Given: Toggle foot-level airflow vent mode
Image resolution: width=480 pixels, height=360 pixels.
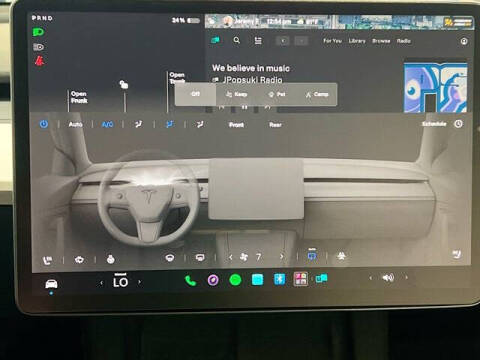Looking at the screenshot, I should tap(200, 124).
